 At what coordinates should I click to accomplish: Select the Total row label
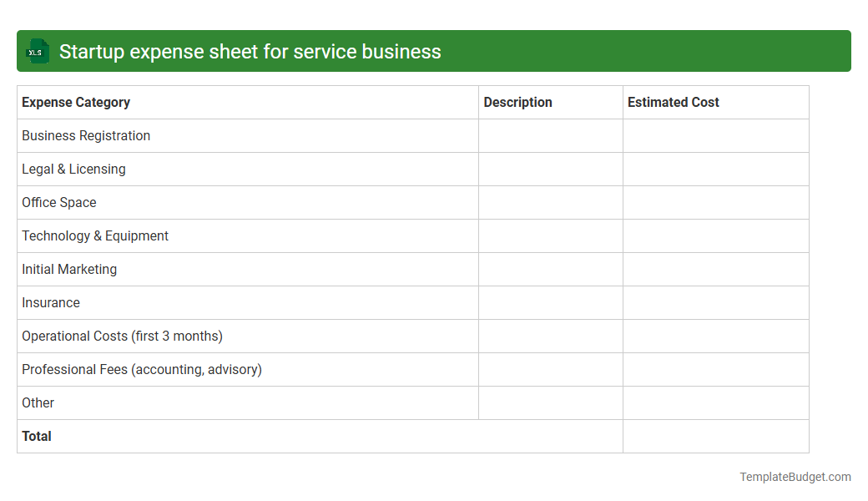click(x=36, y=436)
